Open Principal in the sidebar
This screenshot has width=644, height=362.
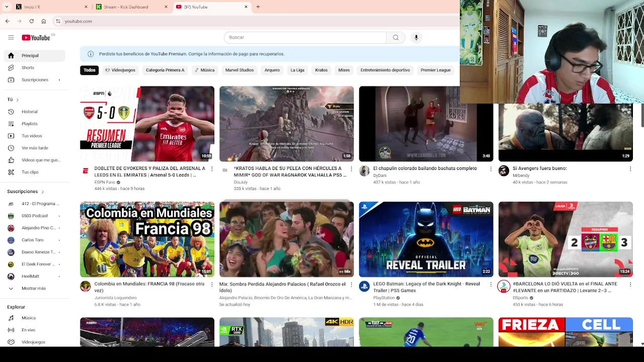click(x=34, y=55)
